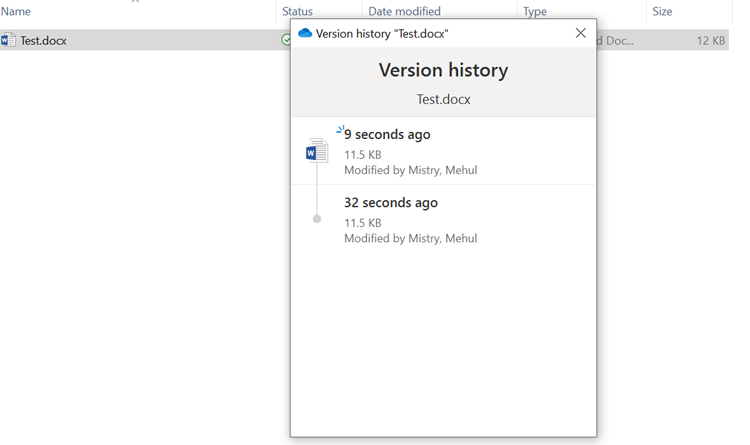Click the Size column header

(662, 12)
